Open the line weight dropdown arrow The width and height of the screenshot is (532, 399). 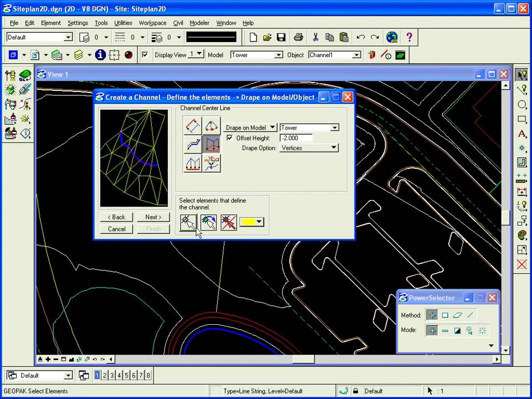(x=179, y=37)
